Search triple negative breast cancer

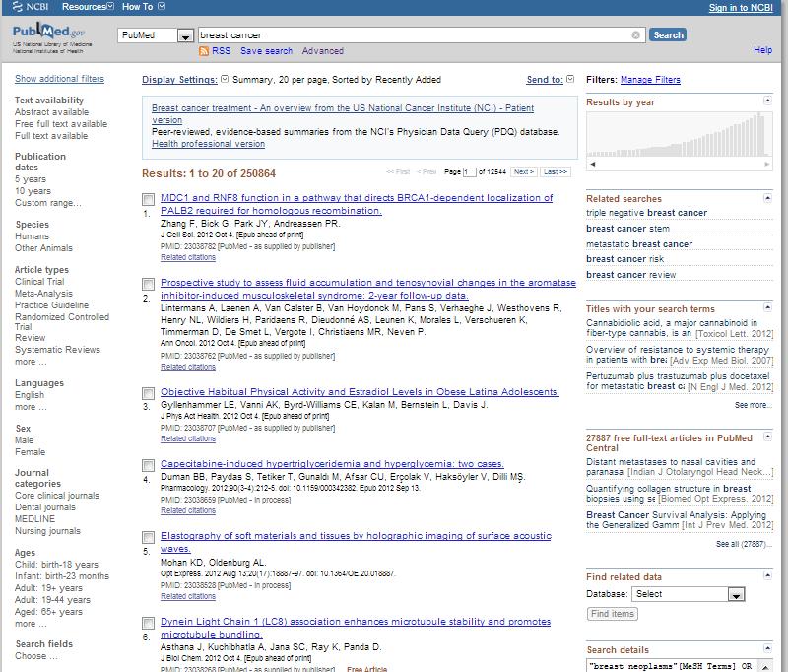click(x=646, y=213)
